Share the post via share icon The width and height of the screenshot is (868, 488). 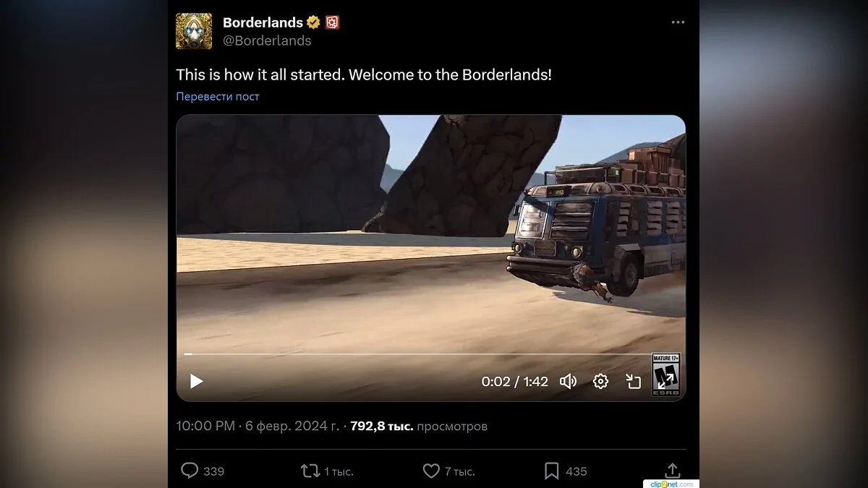pyautogui.click(x=672, y=471)
